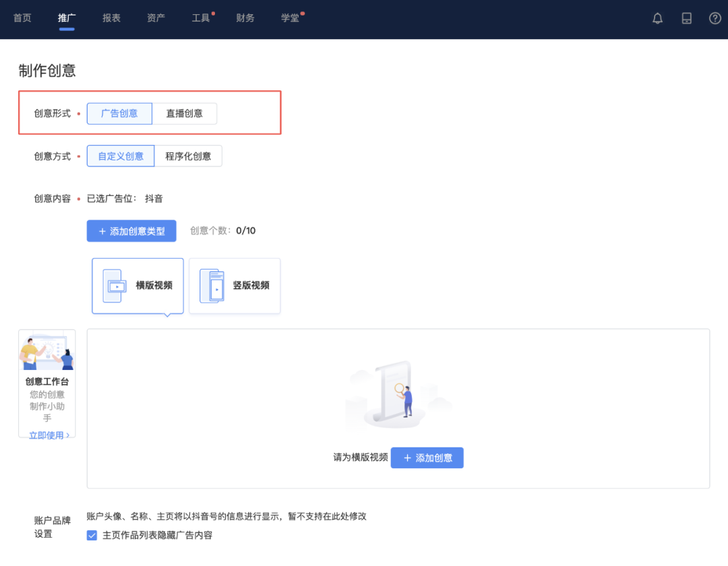Switch 创意形式 to 直播创意
The height and width of the screenshot is (566, 728).
click(x=184, y=113)
